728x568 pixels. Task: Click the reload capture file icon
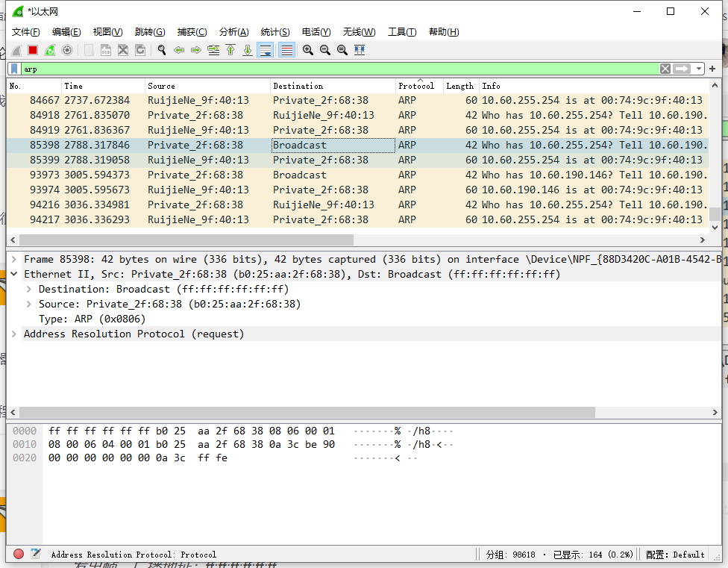pos(139,50)
